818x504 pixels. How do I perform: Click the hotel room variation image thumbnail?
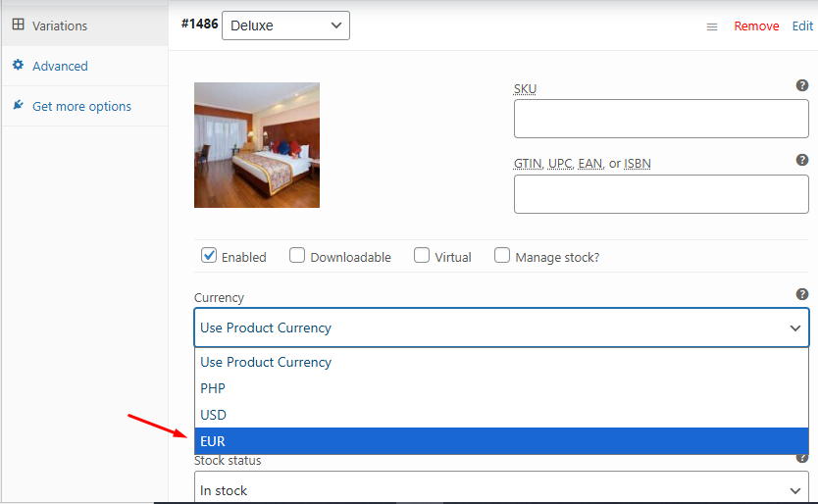[x=257, y=145]
